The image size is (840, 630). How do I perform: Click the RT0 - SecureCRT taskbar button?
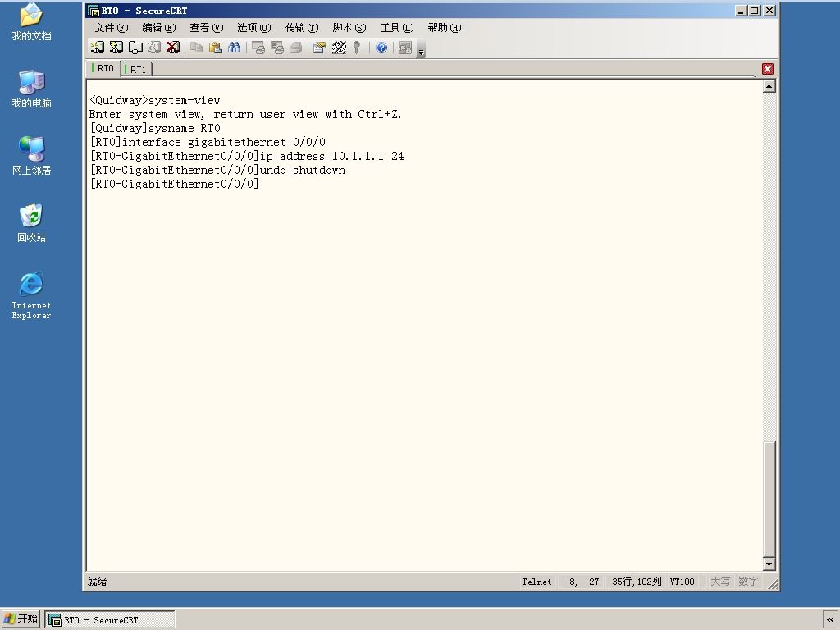(110, 620)
